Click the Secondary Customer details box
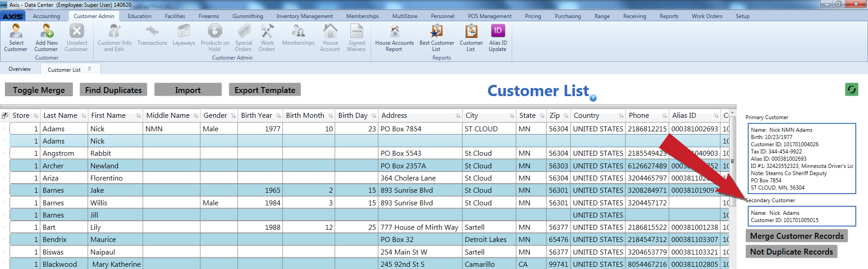This screenshot has height=269, width=868. click(x=802, y=216)
